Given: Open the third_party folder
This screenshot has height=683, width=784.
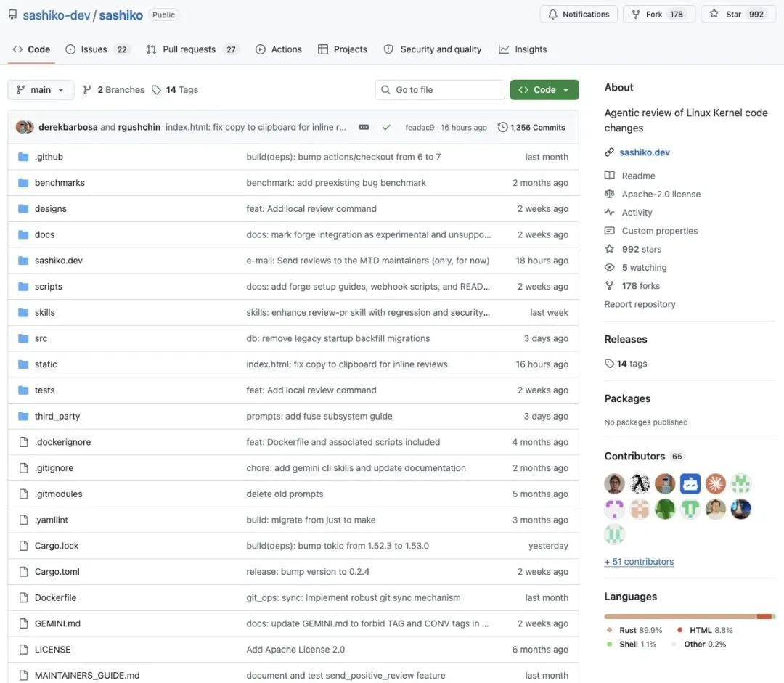Looking at the screenshot, I should coord(57,417).
